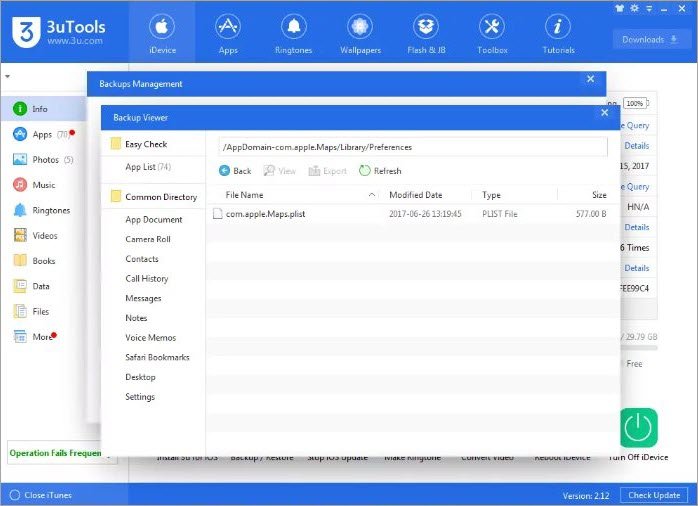This screenshot has width=698, height=506.
Task: Click the Check Update button
Action: coord(653,495)
